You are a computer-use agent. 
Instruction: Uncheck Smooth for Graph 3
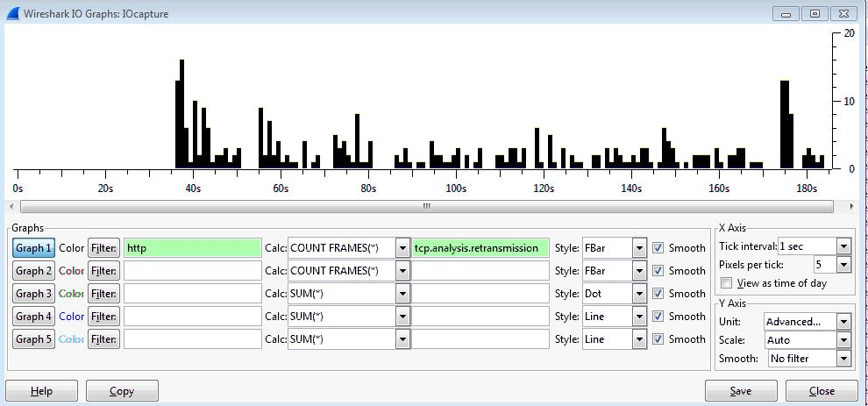[658, 294]
